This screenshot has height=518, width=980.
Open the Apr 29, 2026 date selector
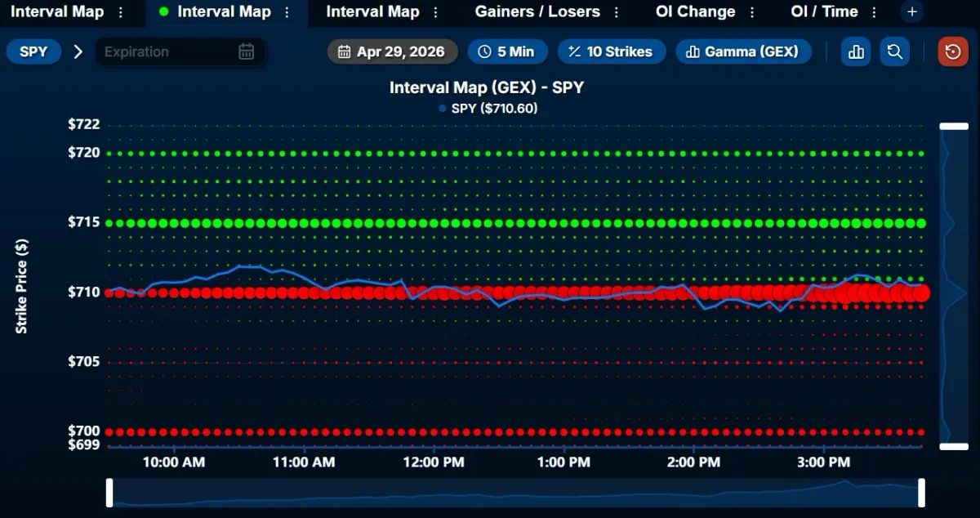click(393, 51)
